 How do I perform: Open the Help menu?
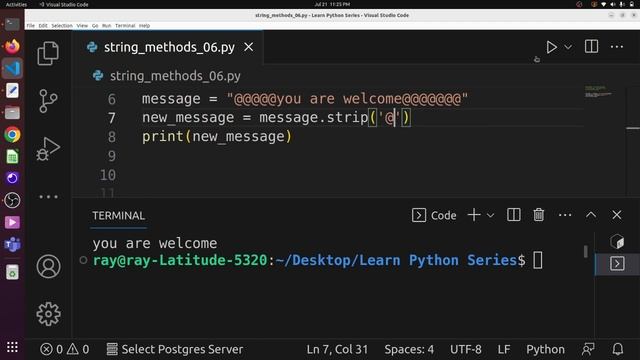coord(144,26)
